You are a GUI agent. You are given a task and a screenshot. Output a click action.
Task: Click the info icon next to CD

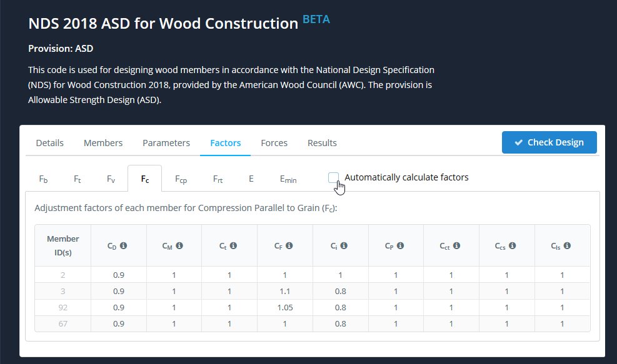[x=124, y=246]
